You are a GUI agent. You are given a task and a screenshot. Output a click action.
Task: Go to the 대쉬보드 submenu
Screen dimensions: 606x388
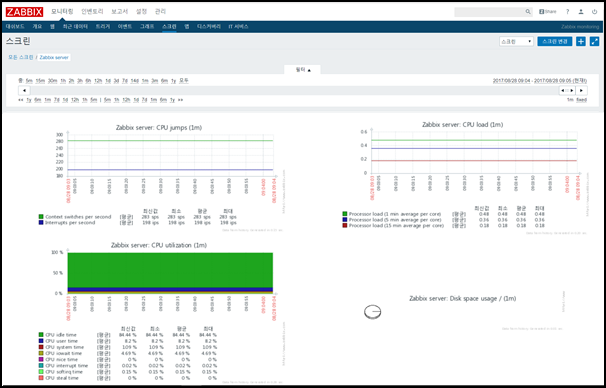[15, 27]
